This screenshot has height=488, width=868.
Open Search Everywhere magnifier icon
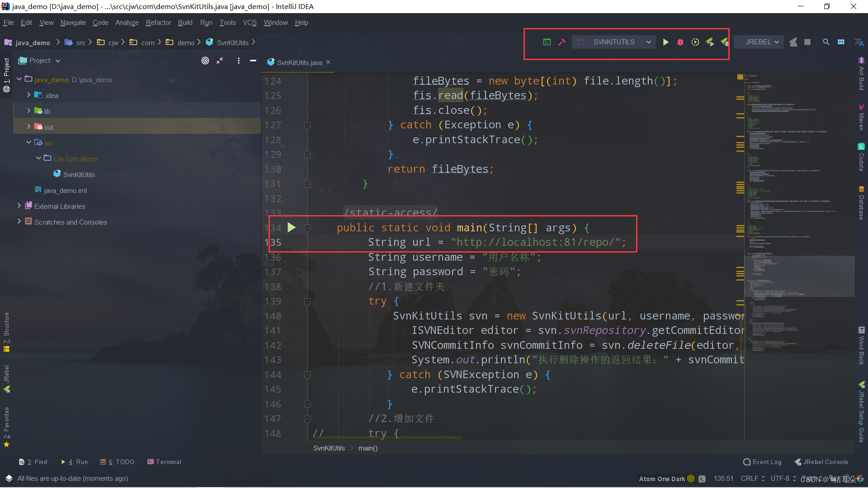coord(826,42)
